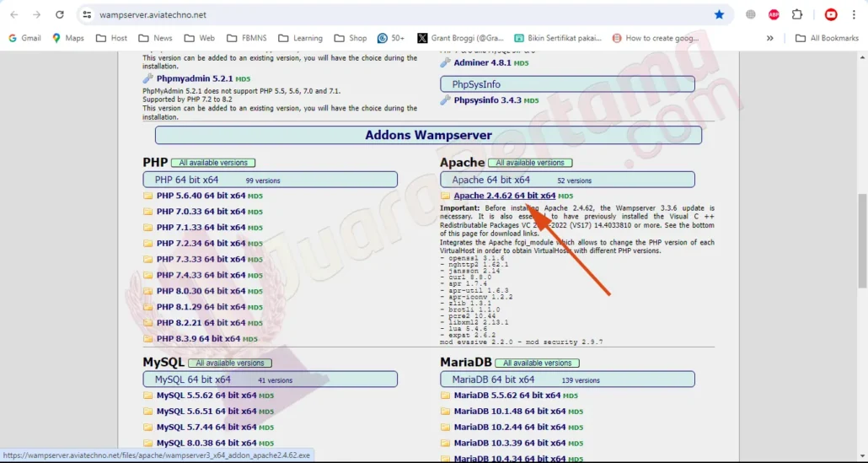Viewport: 868px width, 463px height.
Task: Open site information icon in address bar
Action: pyautogui.click(x=87, y=15)
